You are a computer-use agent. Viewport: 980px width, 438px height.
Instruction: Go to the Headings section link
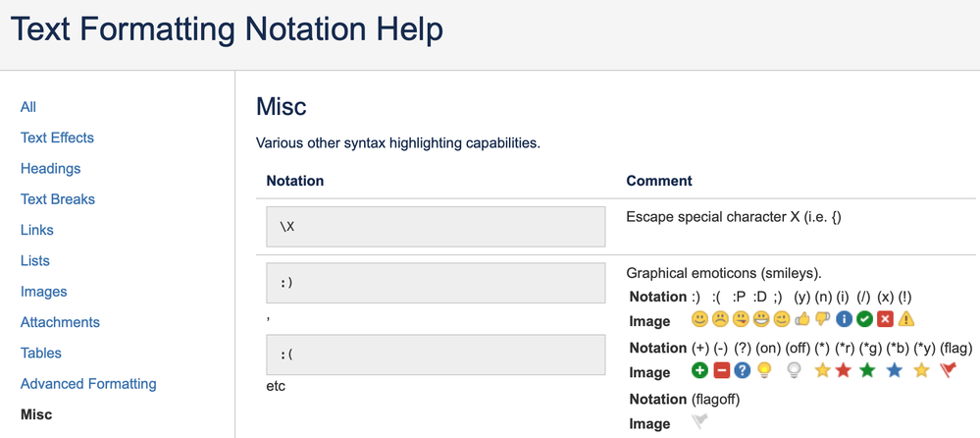click(50, 169)
